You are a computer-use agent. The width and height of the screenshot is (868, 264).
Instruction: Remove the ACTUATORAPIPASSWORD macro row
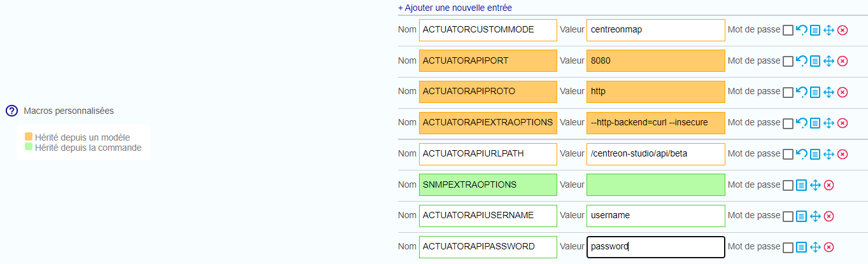829,247
